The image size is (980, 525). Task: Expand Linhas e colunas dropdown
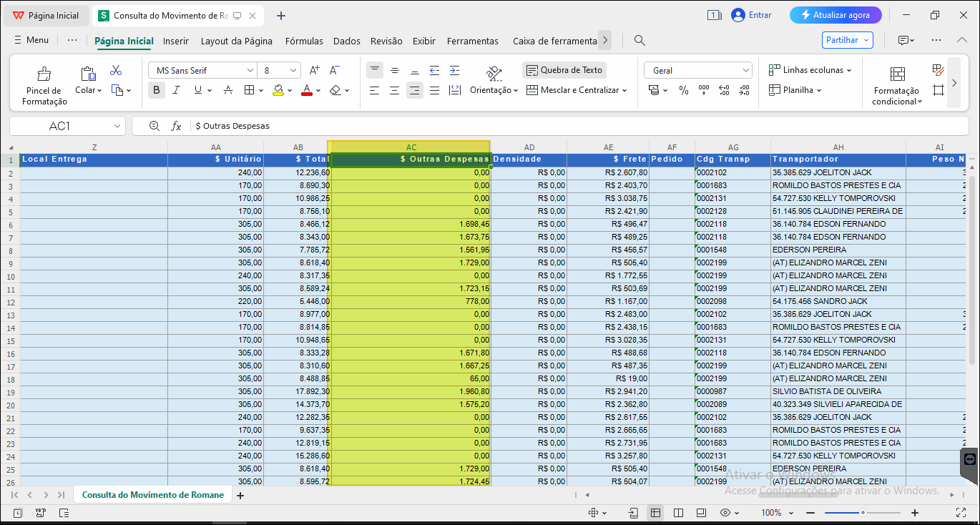(849, 70)
